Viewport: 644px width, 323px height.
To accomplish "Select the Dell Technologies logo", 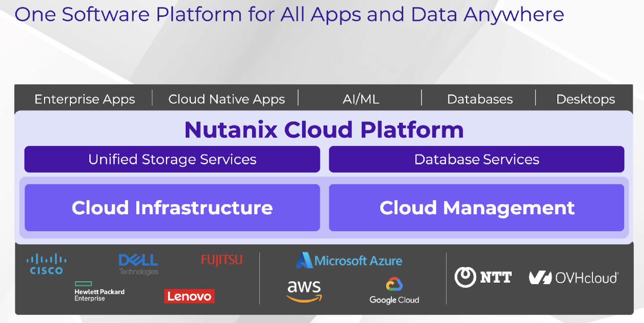I will tap(138, 264).
